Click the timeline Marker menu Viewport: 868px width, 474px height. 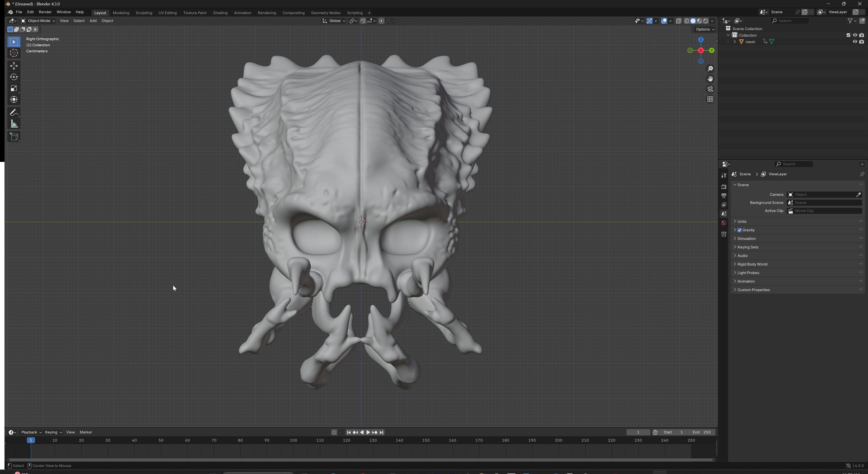[x=86, y=432]
